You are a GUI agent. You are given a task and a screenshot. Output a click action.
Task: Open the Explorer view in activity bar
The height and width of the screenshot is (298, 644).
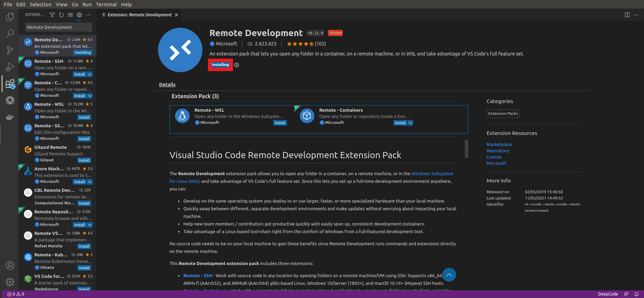click(10, 17)
